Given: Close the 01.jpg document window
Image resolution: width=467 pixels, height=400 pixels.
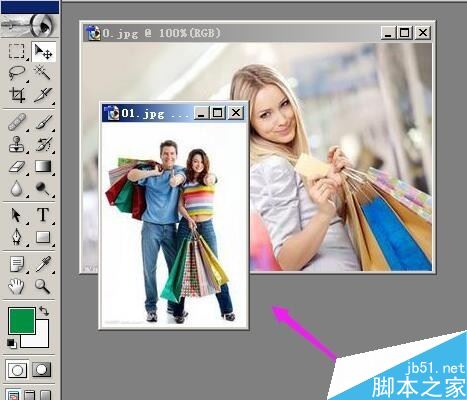Looking at the screenshot, I should pos(236,113).
